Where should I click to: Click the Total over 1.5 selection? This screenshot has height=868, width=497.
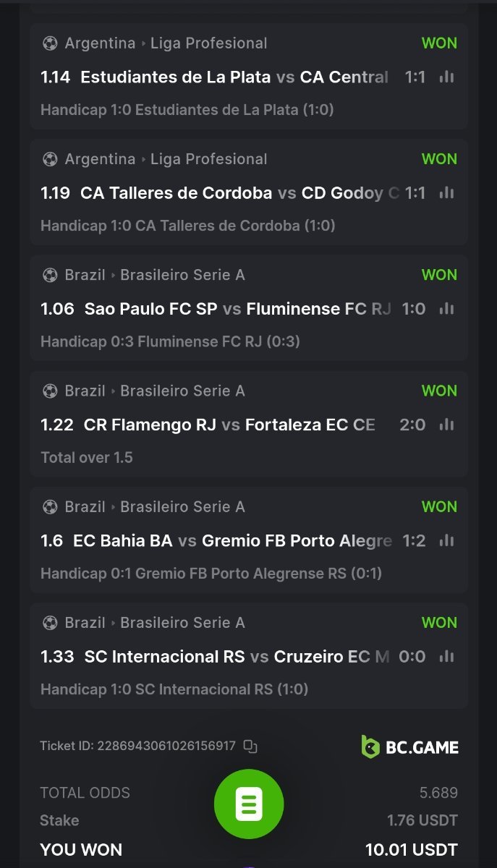click(x=87, y=457)
